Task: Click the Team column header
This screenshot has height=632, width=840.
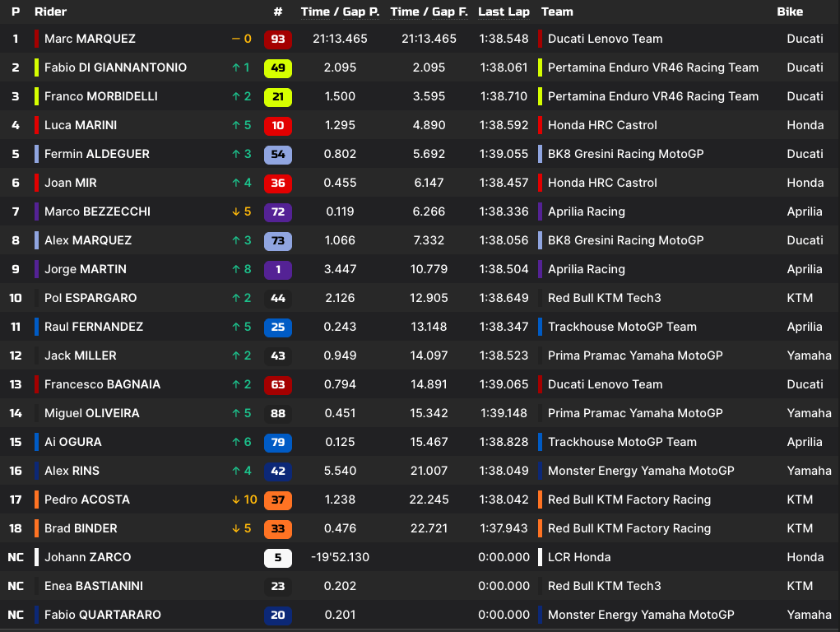Action: point(557,12)
